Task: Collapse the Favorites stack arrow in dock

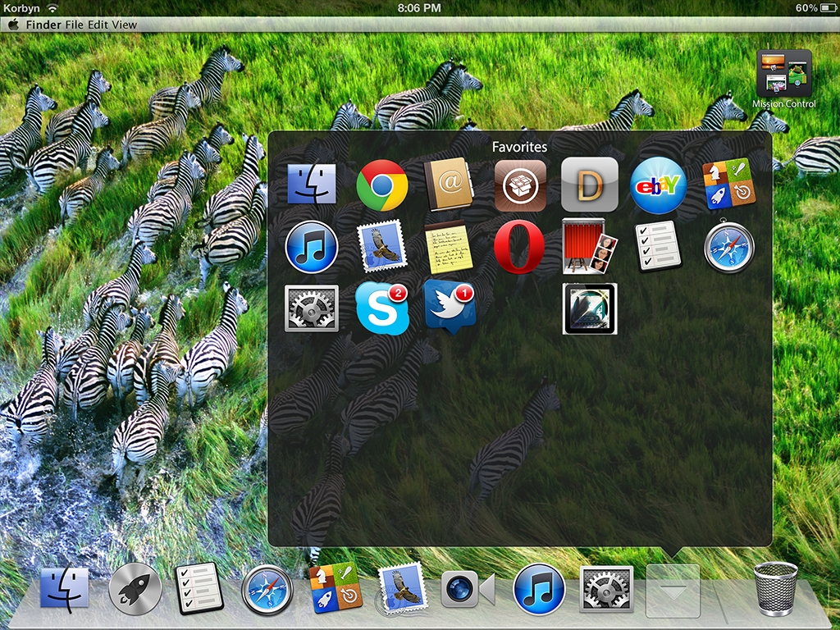Action: [673, 591]
